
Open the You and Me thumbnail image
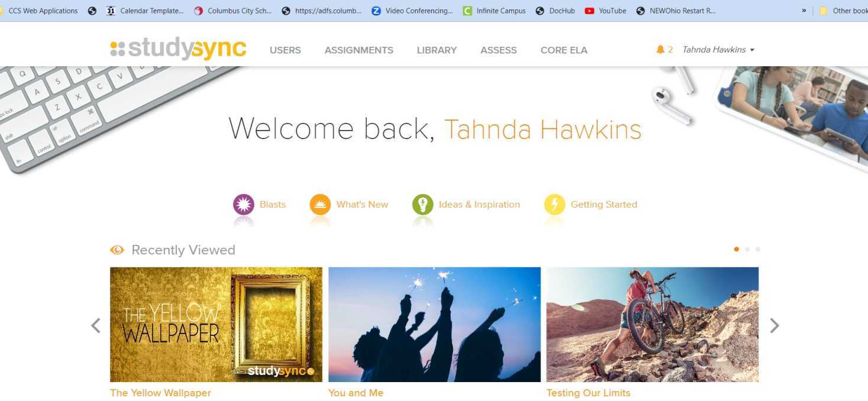pyautogui.click(x=435, y=324)
